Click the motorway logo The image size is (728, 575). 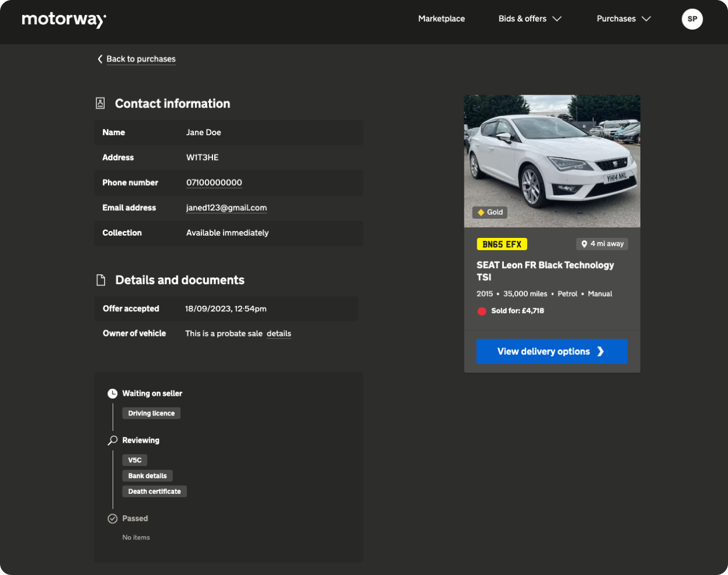pyautogui.click(x=64, y=20)
